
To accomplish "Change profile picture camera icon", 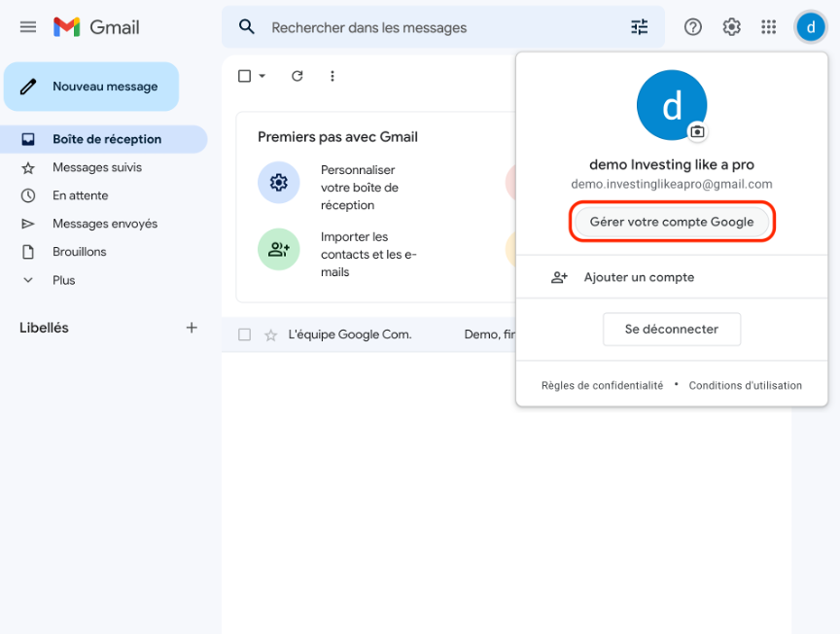I will 697,131.
